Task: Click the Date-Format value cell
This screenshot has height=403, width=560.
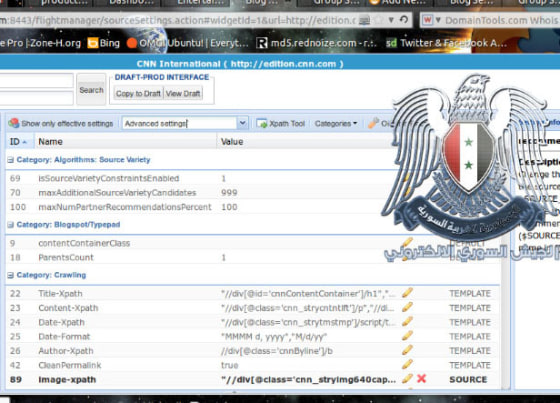Action: (274, 337)
